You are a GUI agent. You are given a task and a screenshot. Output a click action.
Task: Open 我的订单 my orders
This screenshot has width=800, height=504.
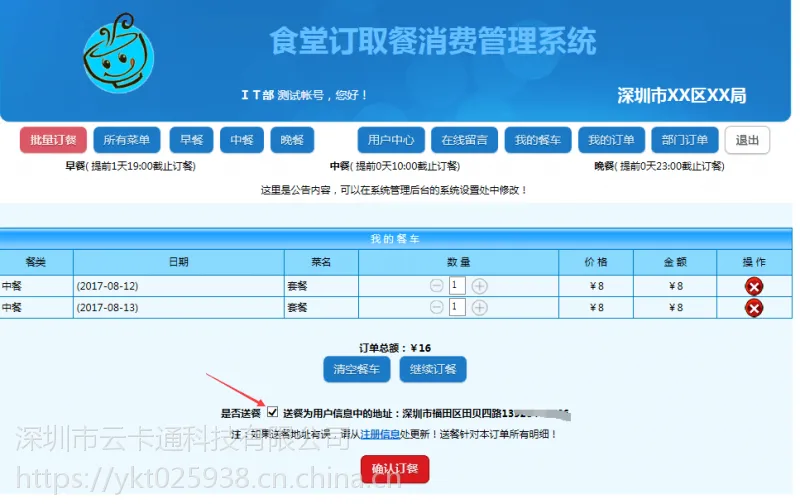point(611,140)
